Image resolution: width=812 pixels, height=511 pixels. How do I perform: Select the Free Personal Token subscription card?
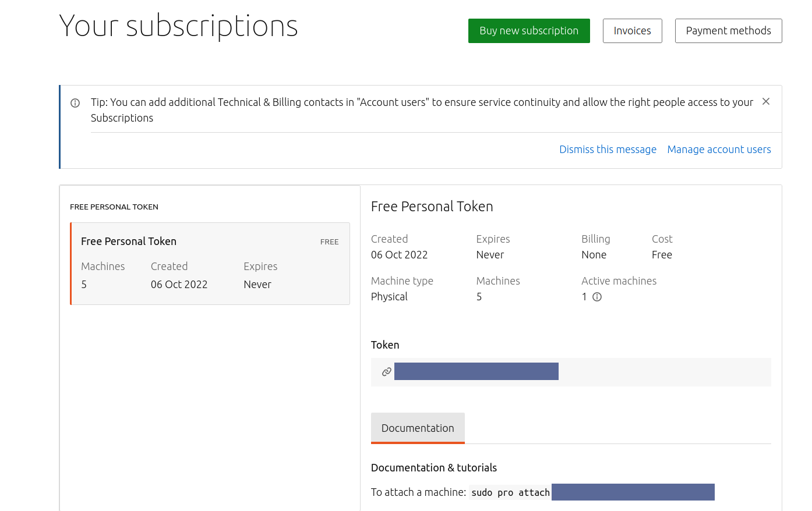coord(210,264)
